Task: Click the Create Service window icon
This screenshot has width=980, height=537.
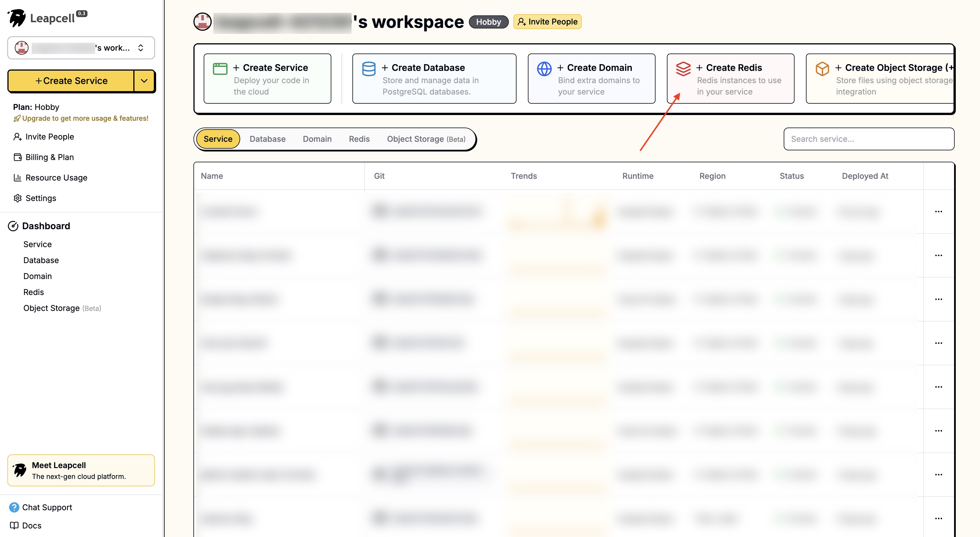Action: pos(220,69)
